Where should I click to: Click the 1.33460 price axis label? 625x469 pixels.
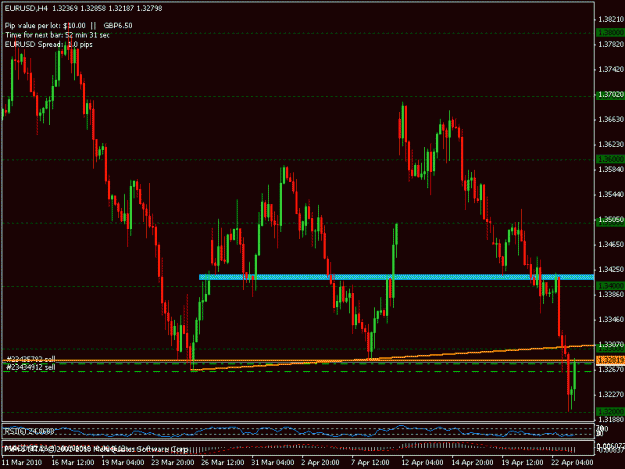click(611, 320)
